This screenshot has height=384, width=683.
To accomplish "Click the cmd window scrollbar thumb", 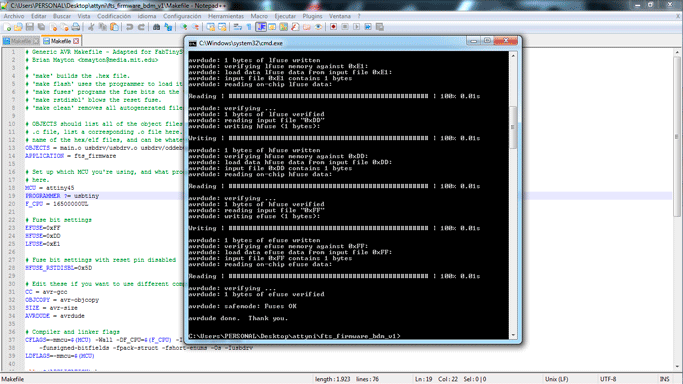I will coord(513,127).
